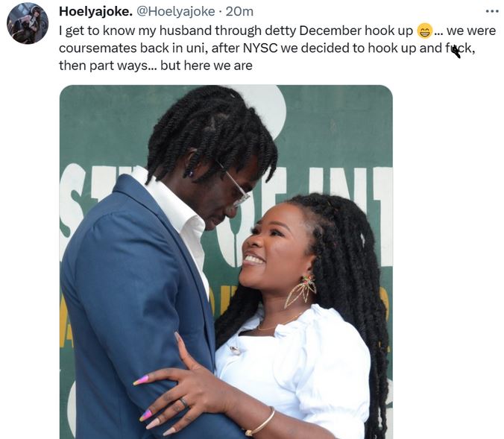Open the attached couple photo
The width and height of the screenshot is (504, 439).
(x=226, y=262)
